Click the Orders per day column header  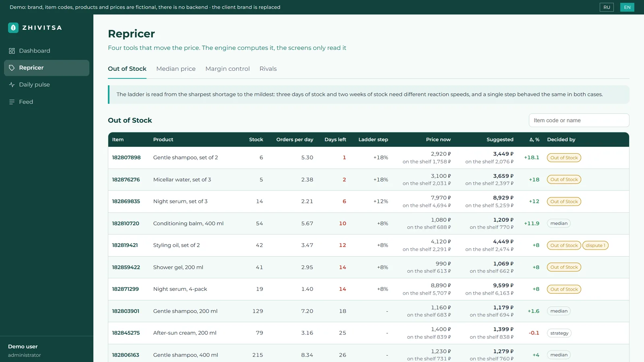tap(295, 140)
